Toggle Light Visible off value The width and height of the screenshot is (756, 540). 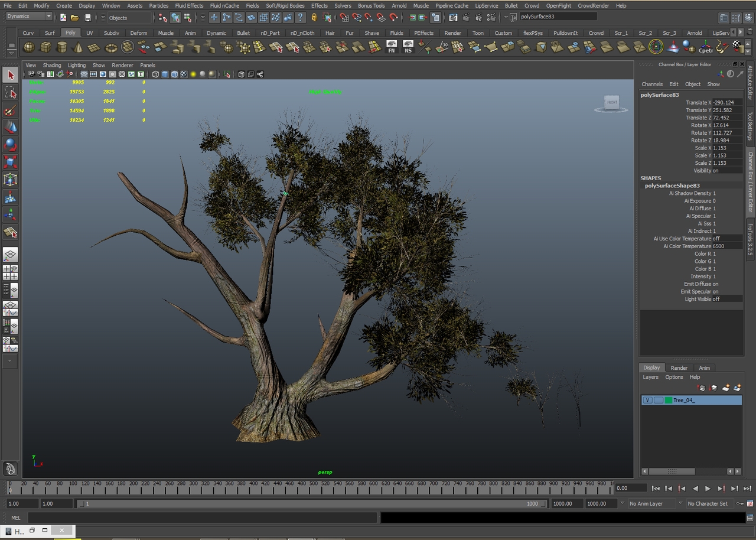727,299
